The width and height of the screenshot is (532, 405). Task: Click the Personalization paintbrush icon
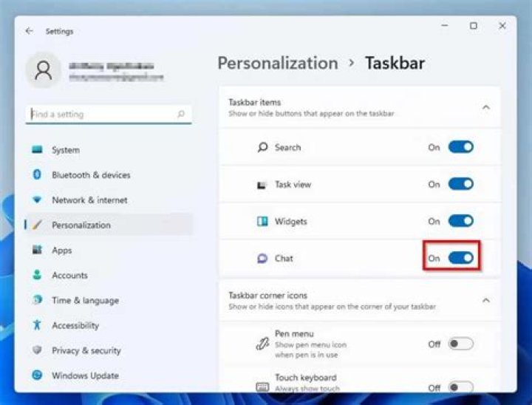(37, 225)
